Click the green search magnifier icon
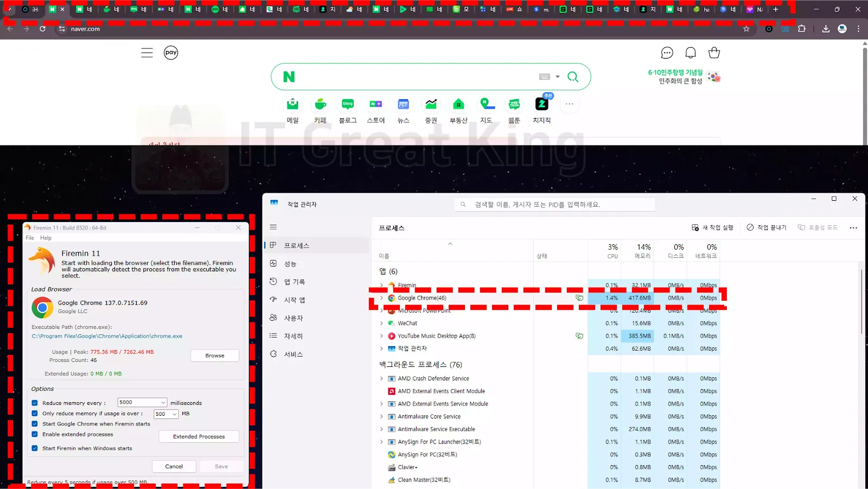This screenshot has height=489, width=868. tap(573, 77)
